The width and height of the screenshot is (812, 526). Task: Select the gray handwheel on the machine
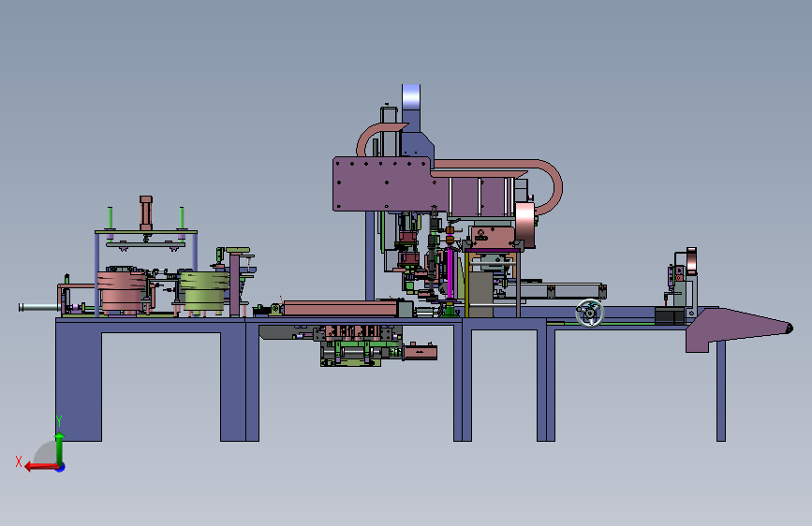[589, 314]
